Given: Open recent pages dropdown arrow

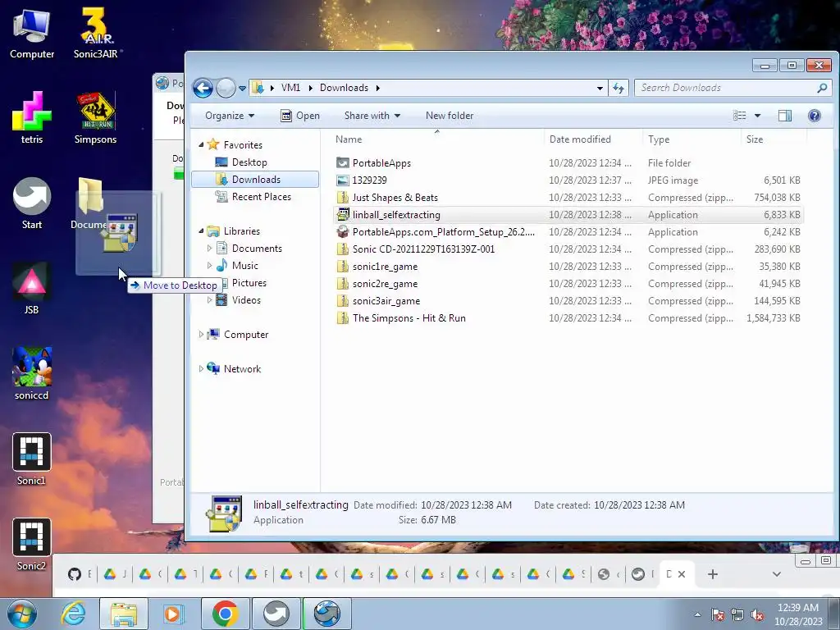Looking at the screenshot, I should [242, 89].
